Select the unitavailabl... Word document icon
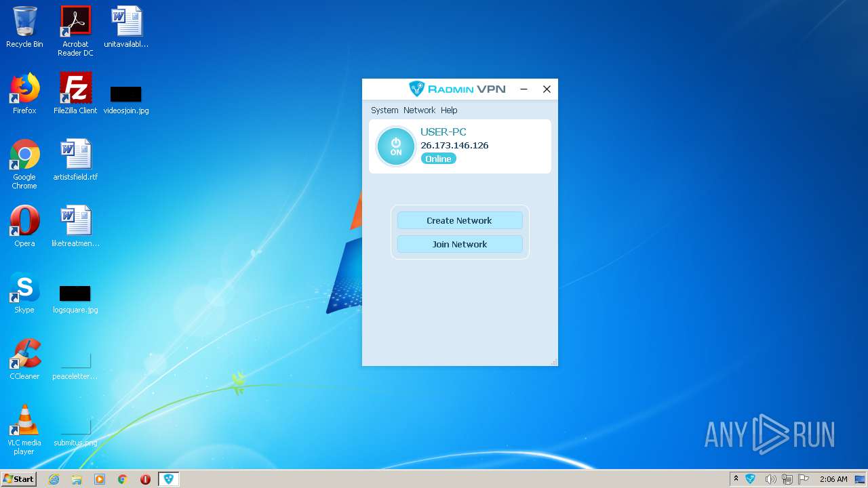Screen dimensions: 868x488 pos(126,27)
